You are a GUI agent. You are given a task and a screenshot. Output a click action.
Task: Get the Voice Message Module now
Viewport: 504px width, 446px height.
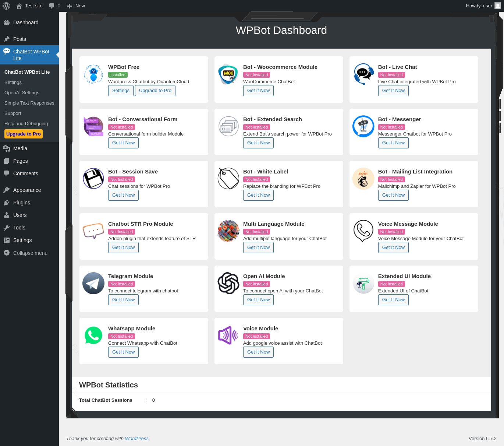pyautogui.click(x=393, y=247)
